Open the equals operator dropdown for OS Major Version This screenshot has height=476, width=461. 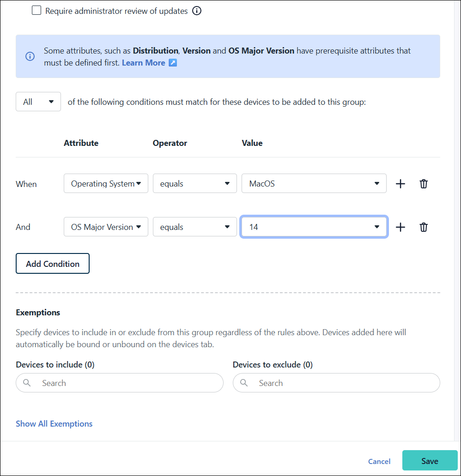pos(194,227)
